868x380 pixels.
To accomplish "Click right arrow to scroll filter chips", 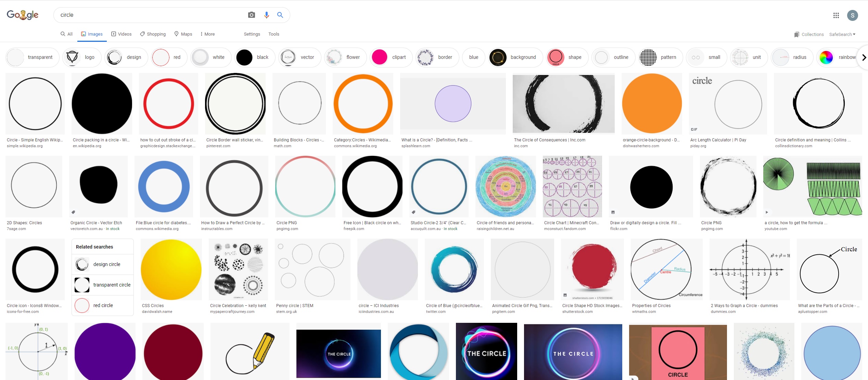I will coord(864,58).
